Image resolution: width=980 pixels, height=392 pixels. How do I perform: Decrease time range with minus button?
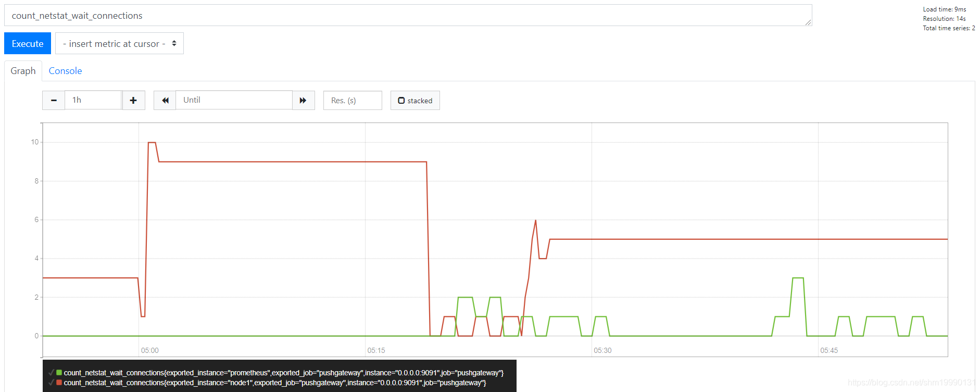pyautogui.click(x=54, y=100)
